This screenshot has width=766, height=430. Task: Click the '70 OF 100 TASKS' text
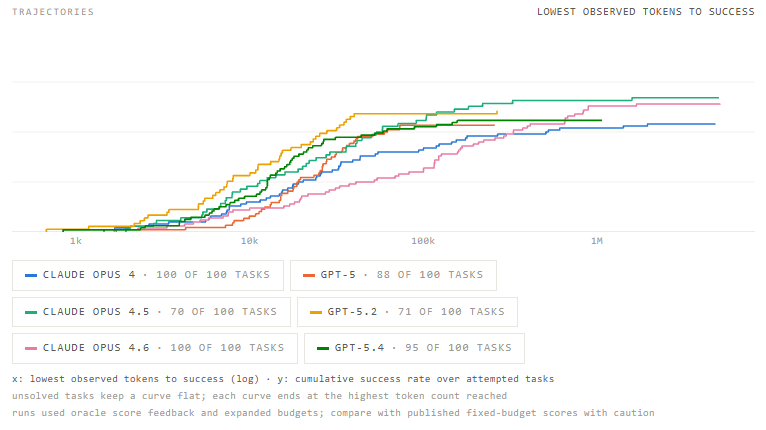click(x=223, y=312)
